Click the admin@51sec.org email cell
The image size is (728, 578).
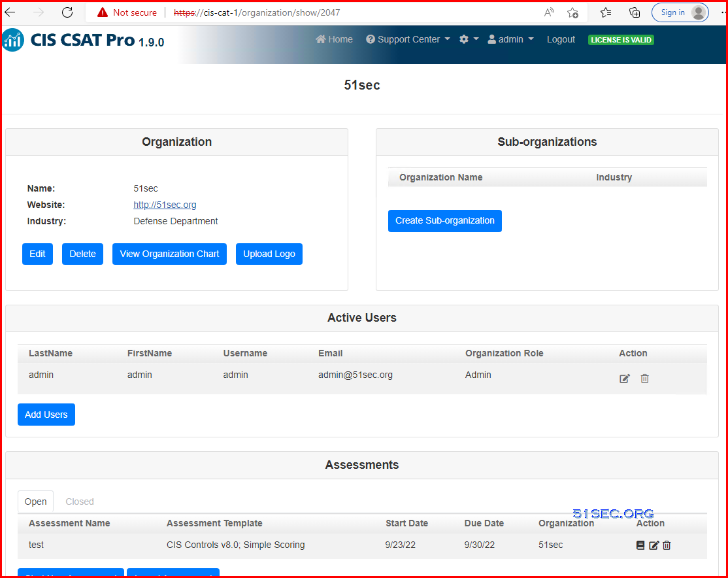click(x=356, y=375)
